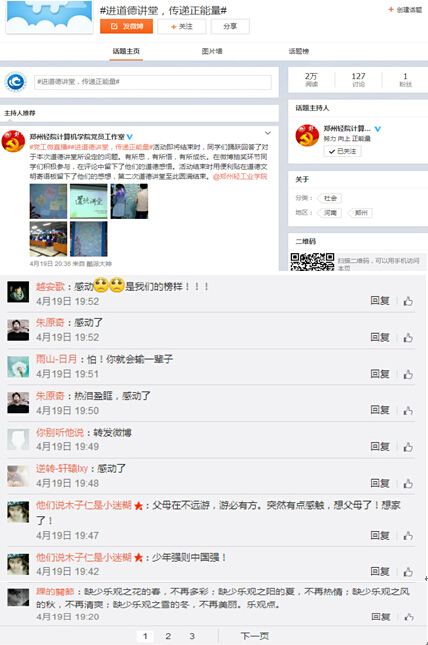Like the 你别听他说 comment
This screenshot has height=645, width=428.
tap(408, 447)
